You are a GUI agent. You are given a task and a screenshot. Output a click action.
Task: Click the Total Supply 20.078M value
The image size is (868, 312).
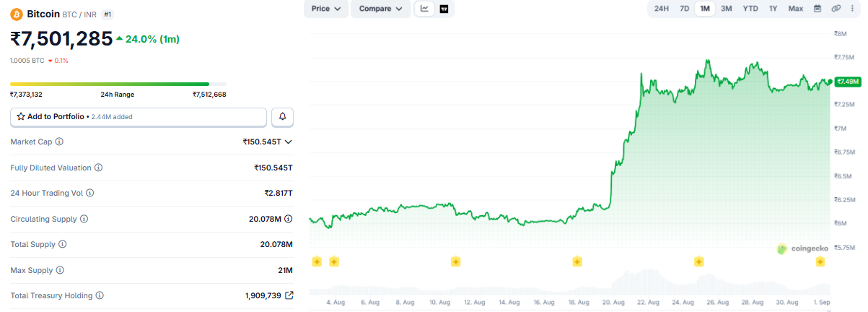click(x=276, y=244)
